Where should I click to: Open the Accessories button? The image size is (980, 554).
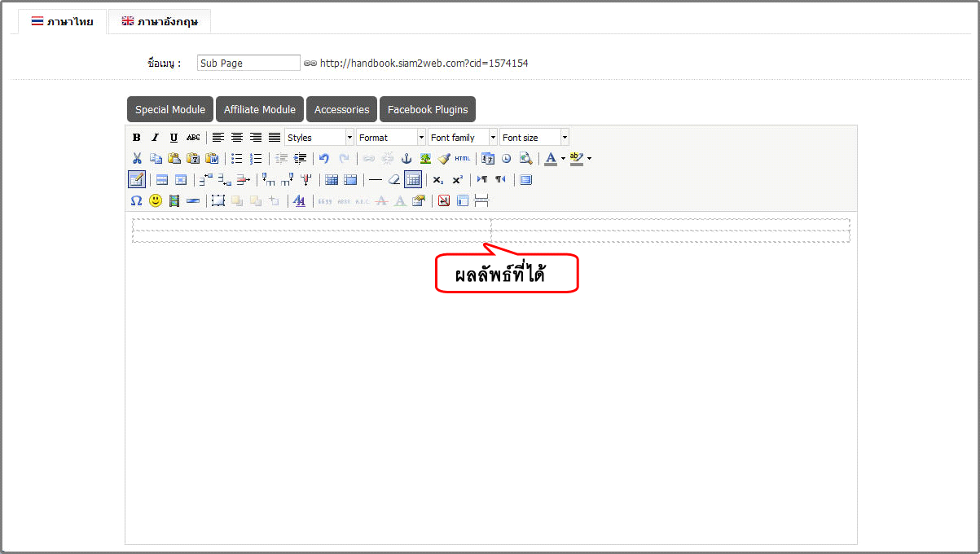tap(342, 109)
